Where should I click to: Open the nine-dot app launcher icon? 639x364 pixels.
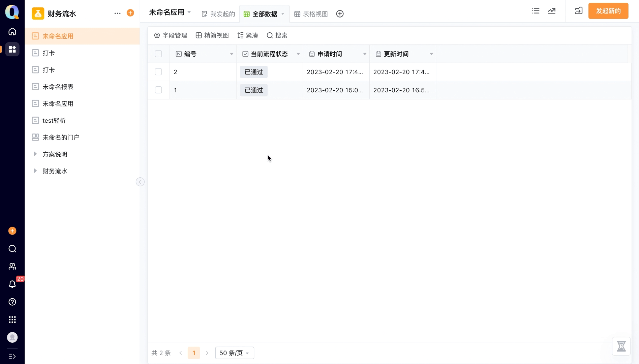point(12,320)
